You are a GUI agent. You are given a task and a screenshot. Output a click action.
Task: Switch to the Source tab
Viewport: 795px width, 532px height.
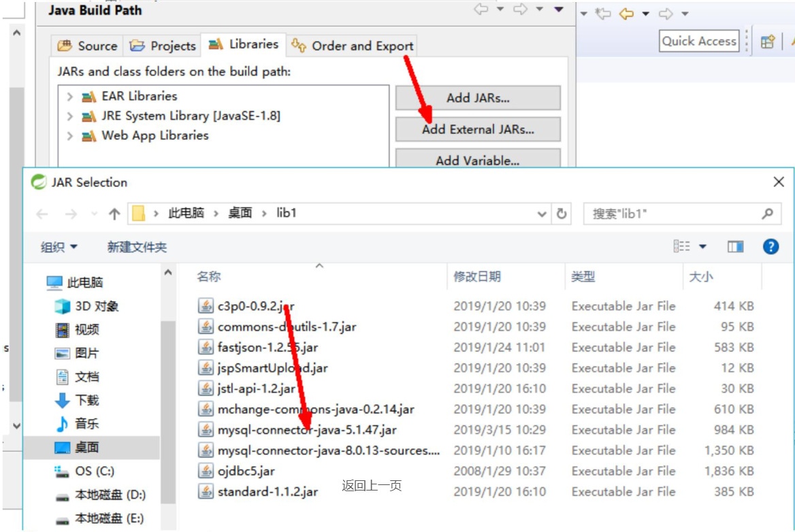86,46
